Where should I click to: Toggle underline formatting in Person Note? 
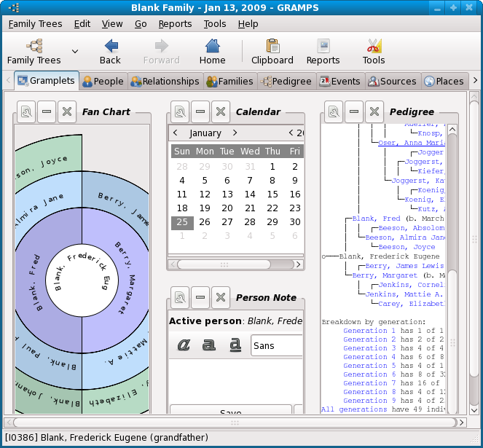point(235,345)
